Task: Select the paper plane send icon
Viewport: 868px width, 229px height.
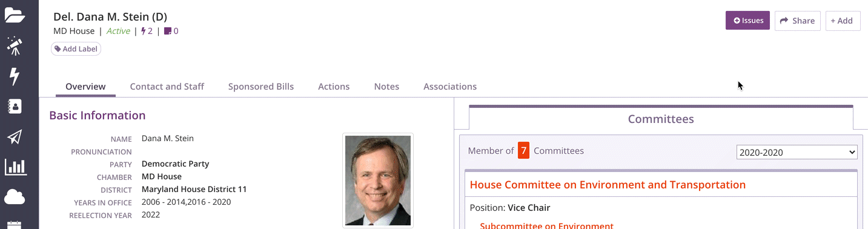Action: [x=15, y=137]
